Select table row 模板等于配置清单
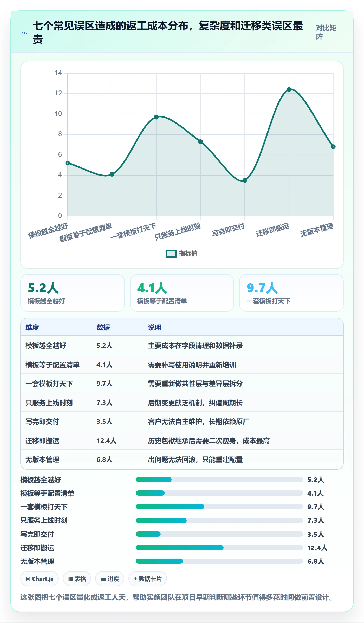This screenshot has width=364, height=623. point(182,365)
